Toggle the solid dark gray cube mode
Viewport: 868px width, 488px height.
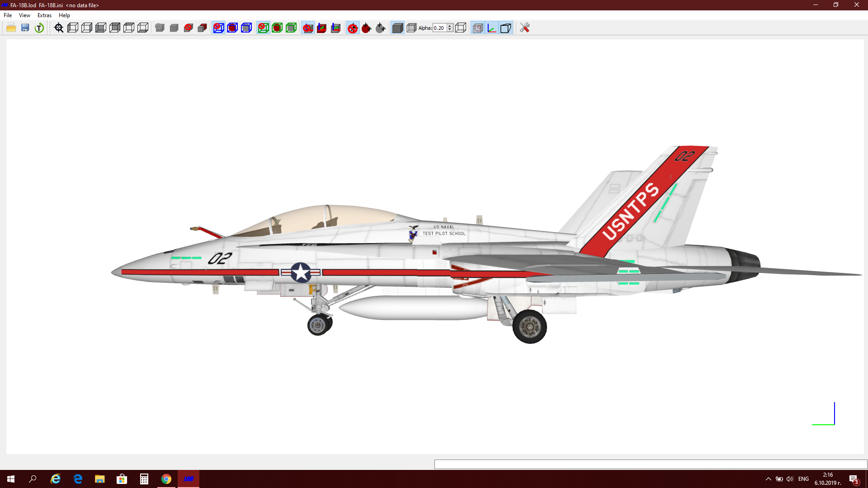tap(397, 28)
